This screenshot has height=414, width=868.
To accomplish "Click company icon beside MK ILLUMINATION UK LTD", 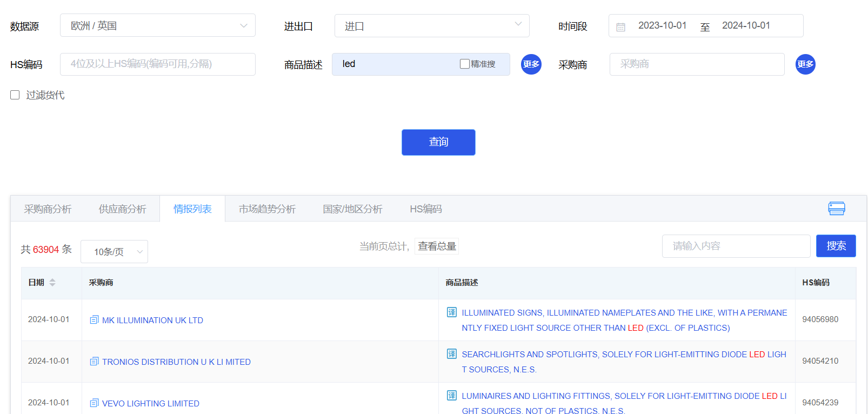I will (x=94, y=320).
